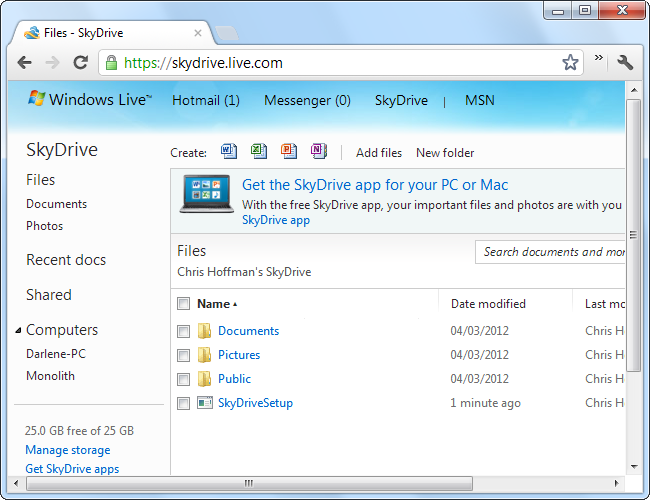
Task: Open the Monolith computer
Action: click(50, 376)
